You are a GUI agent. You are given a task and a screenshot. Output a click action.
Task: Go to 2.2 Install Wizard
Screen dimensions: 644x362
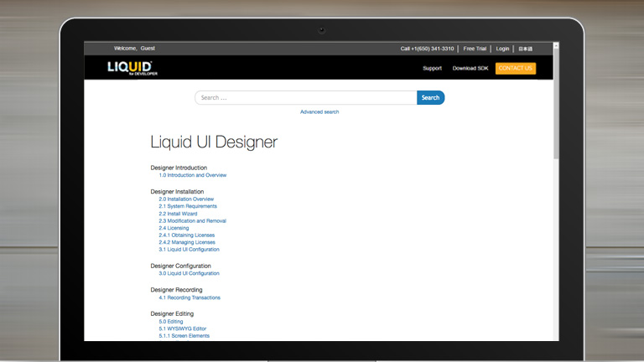[178, 214]
